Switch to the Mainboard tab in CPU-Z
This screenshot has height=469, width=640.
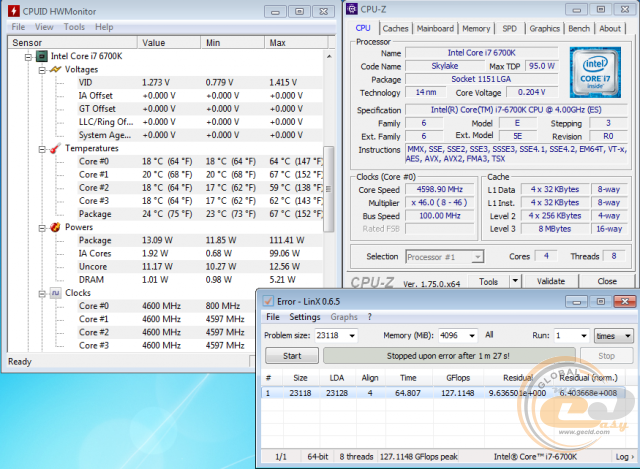click(435, 29)
